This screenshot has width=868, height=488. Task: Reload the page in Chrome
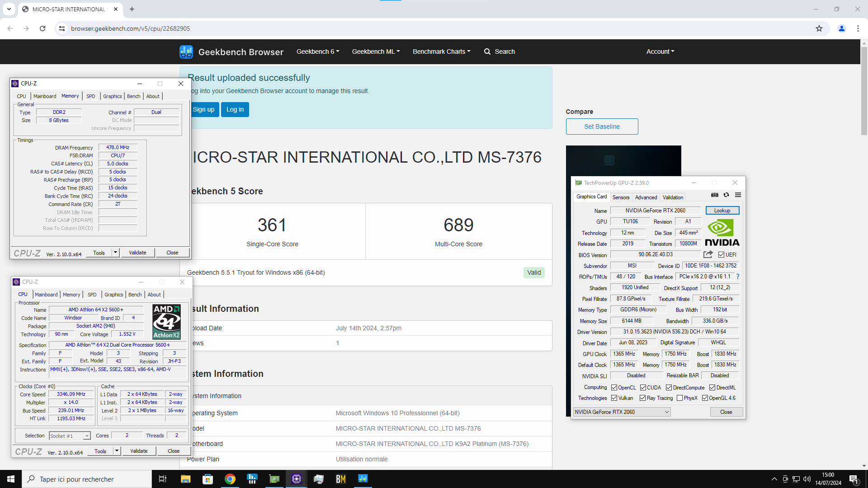click(x=42, y=28)
